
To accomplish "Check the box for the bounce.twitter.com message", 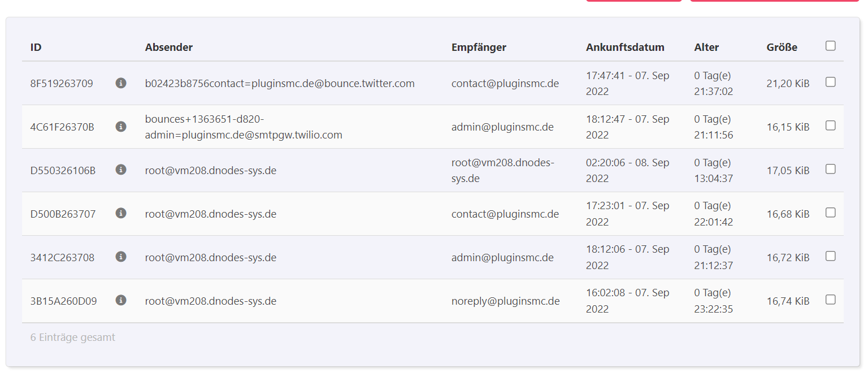I will [830, 82].
